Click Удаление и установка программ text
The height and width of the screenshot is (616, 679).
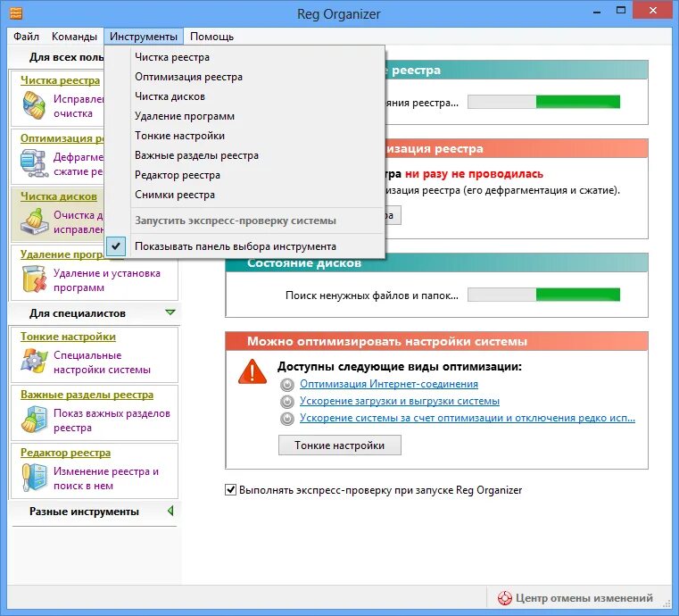tap(106, 280)
